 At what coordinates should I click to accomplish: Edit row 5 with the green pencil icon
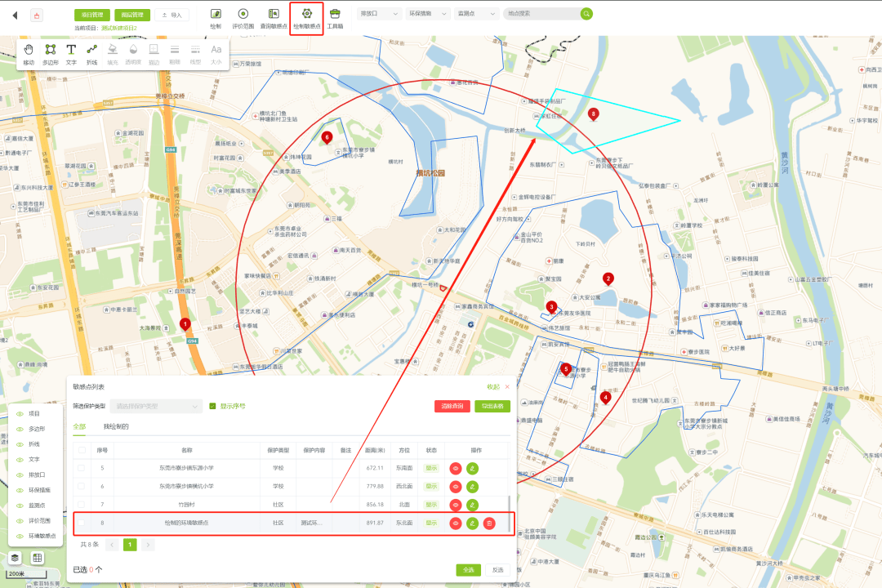(x=472, y=468)
